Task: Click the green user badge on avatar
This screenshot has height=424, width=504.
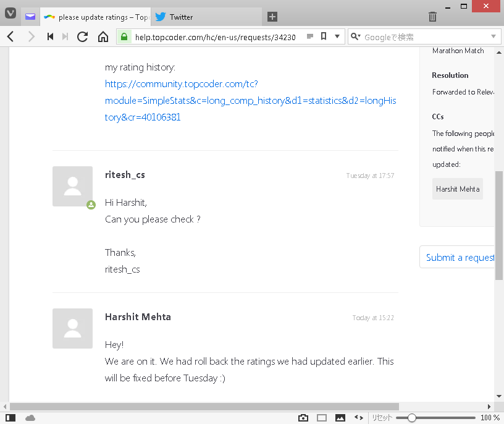Action: 91,205
